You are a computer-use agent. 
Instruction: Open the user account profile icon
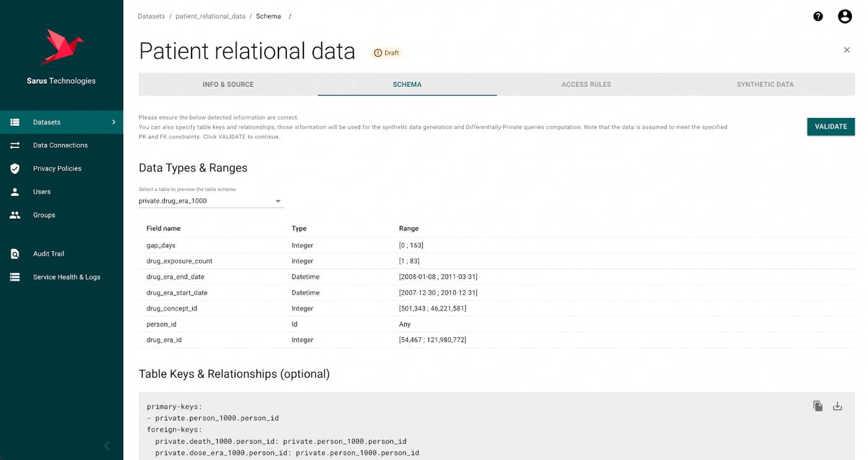844,17
